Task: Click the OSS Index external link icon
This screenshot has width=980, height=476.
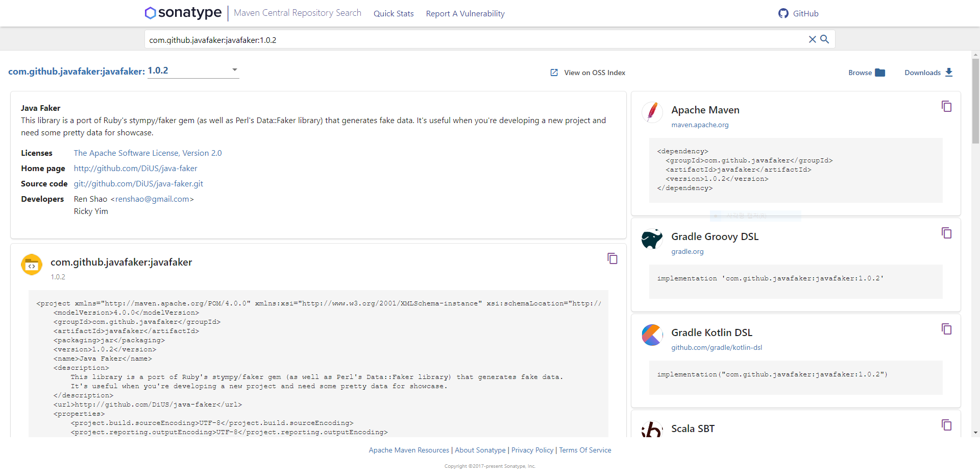Action: point(554,73)
